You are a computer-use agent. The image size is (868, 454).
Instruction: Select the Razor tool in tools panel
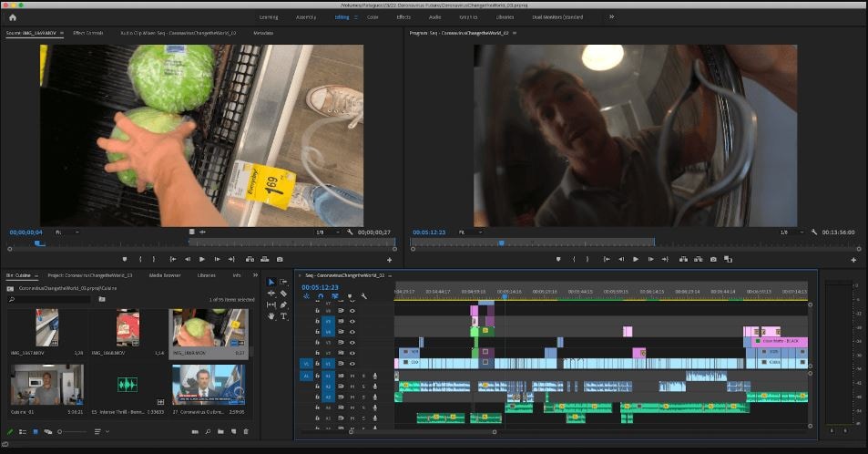tap(283, 294)
